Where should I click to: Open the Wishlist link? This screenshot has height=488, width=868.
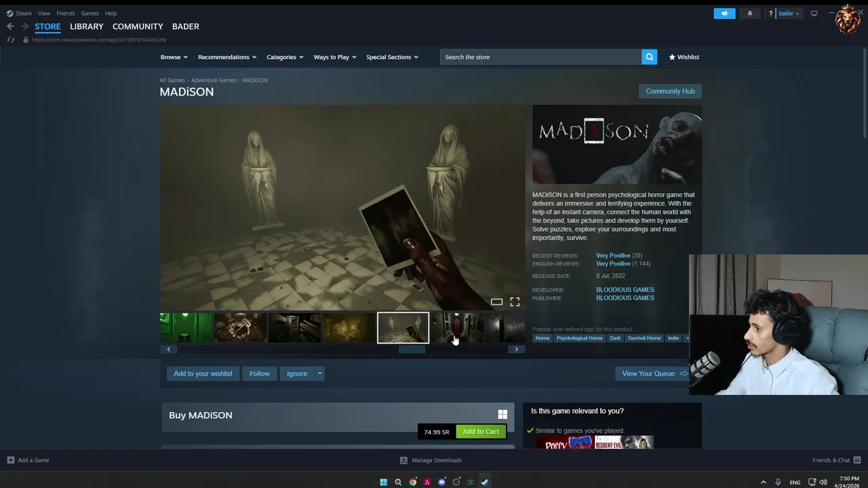click(x=684, y=57)
